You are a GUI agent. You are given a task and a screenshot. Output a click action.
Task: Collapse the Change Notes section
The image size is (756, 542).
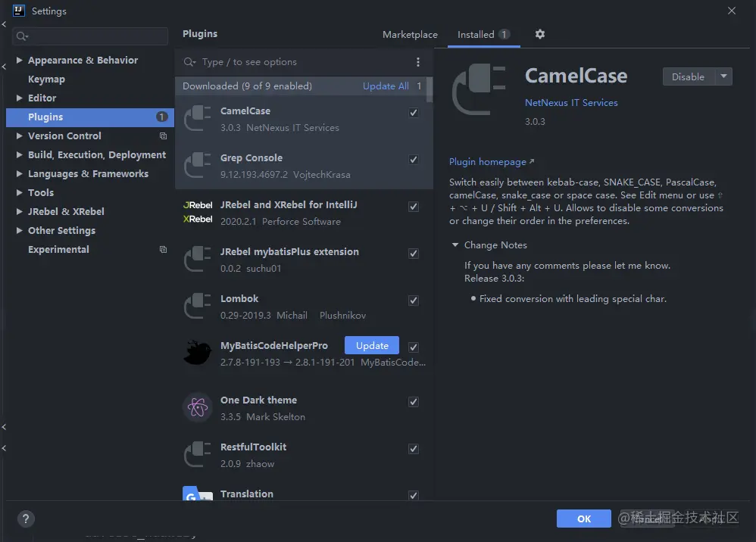coord(455,245)
